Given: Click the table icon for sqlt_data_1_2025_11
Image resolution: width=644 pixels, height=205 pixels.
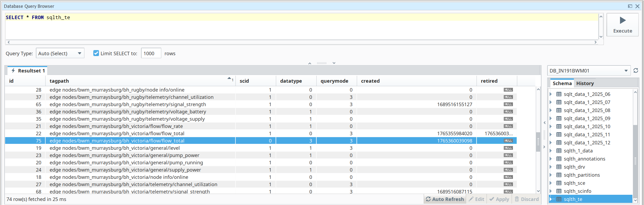Looking at the screenshot, I should coord(559,134).
